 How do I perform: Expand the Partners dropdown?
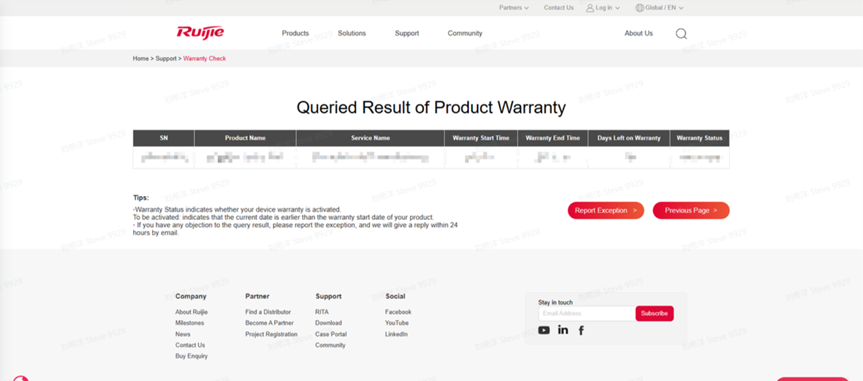(x=514, y=8)
